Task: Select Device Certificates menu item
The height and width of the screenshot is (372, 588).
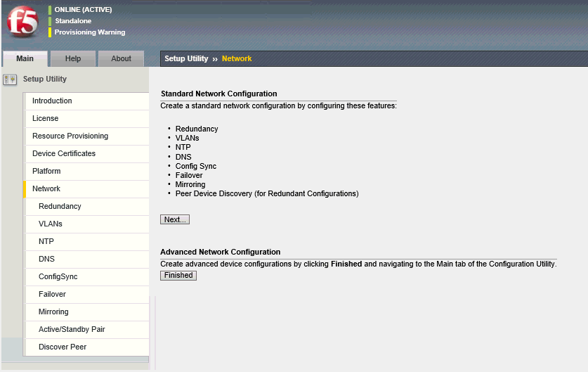Action: [x=64, y=154]
